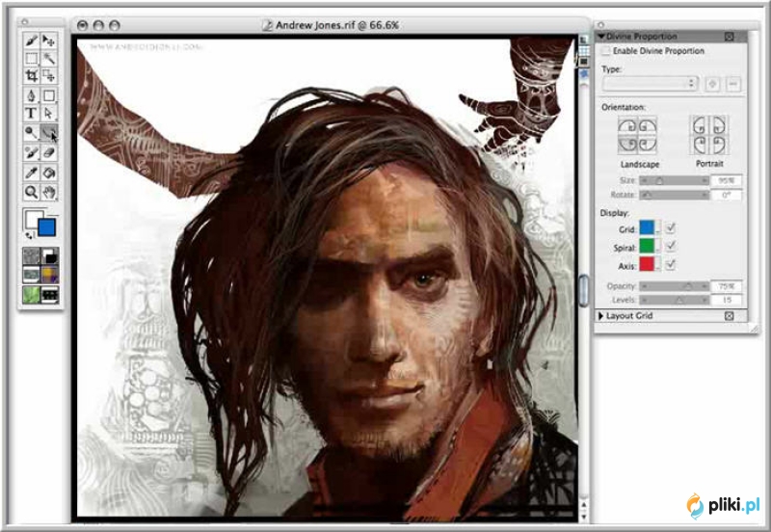Select the Grabber hand tool
The height and width of the screenshot is (532, 771).
(x=49, y=192)
